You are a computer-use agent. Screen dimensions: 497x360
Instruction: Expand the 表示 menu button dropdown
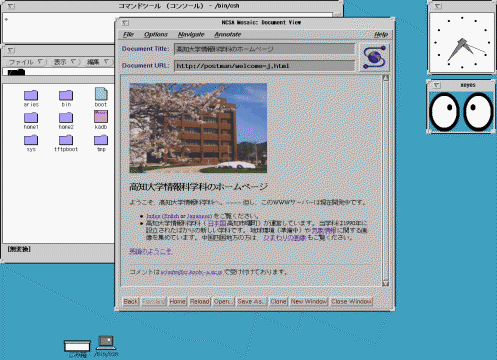[x=65, y=62]
